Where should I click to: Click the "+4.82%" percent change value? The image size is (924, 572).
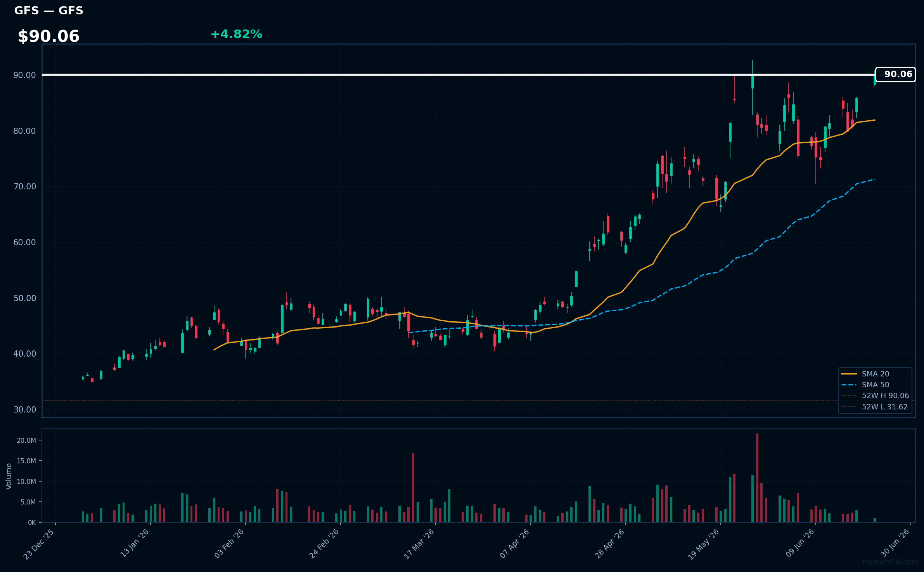pyautogui.click(x=236, y=34)
